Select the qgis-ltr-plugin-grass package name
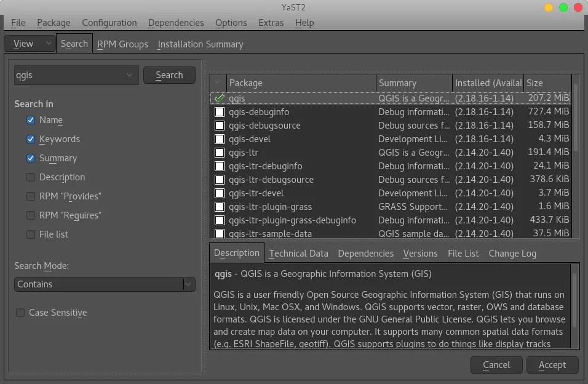The height and width of the screenshot is (384, 588). click(x=271, y=206)
